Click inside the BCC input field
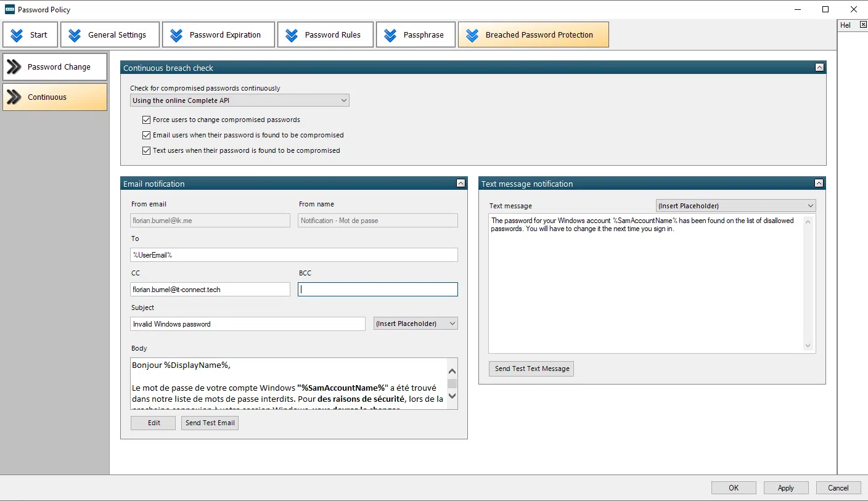 [377, 289]
